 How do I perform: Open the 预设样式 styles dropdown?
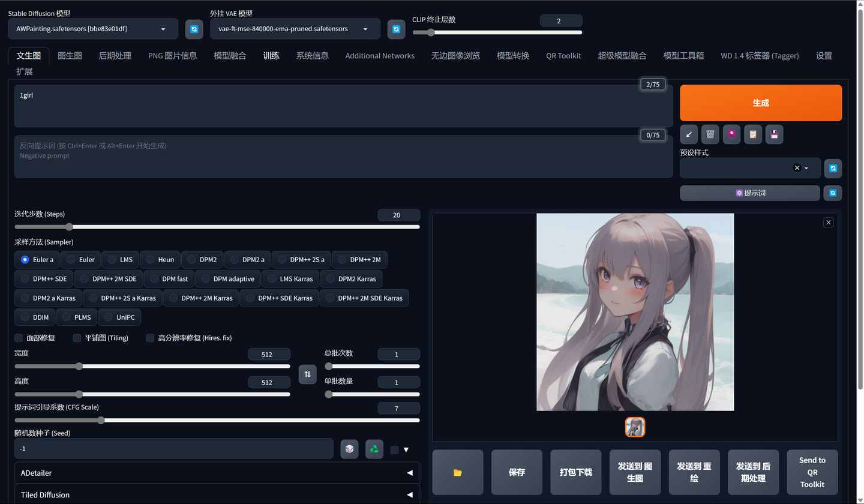[x=744, y=168]
